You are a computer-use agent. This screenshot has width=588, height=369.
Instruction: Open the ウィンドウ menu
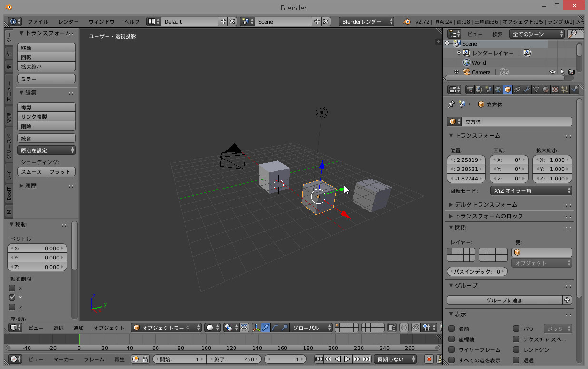[101, 21]
